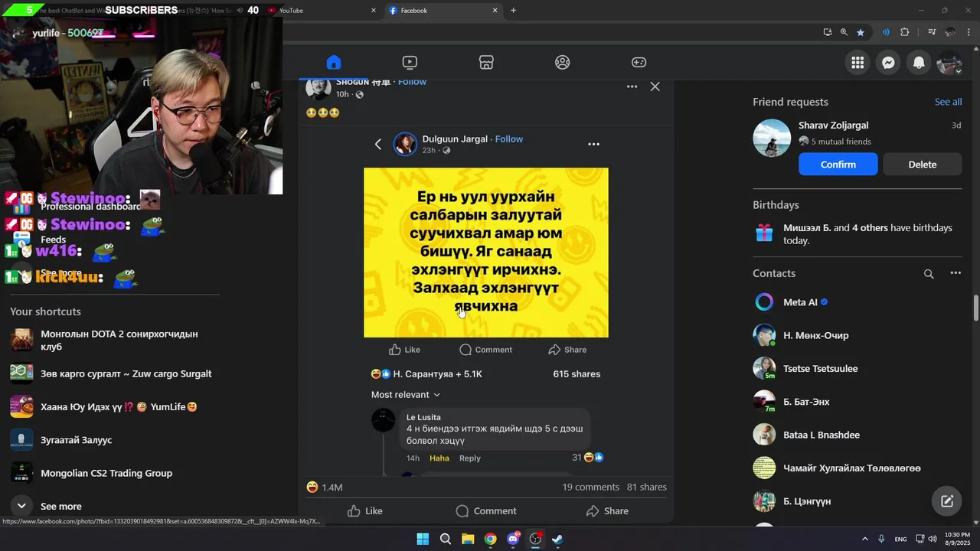Delete Sharav Zoljargal's friend request

click(923, 165)
